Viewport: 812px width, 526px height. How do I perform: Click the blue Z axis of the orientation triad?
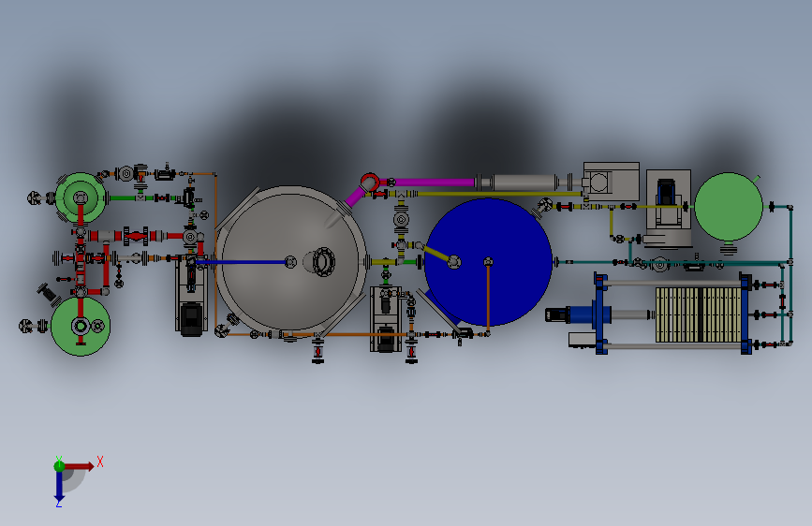click(59, 486)
